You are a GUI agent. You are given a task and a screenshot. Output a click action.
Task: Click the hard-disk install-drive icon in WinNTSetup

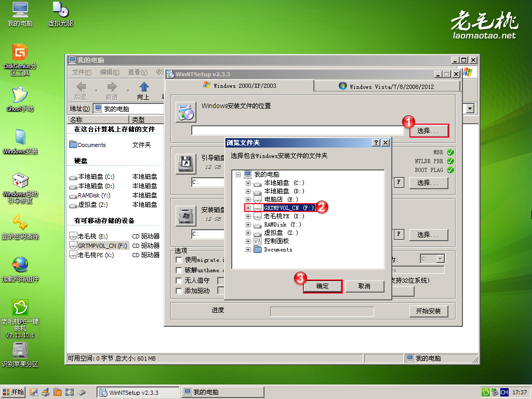click(186, 216)
